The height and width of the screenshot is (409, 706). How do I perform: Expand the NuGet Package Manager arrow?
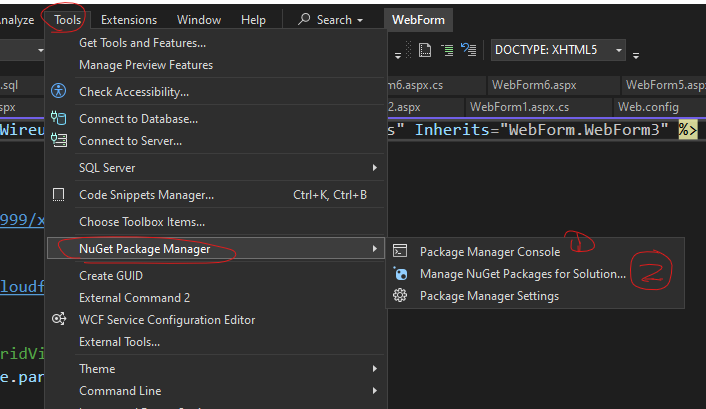point(375,249)
